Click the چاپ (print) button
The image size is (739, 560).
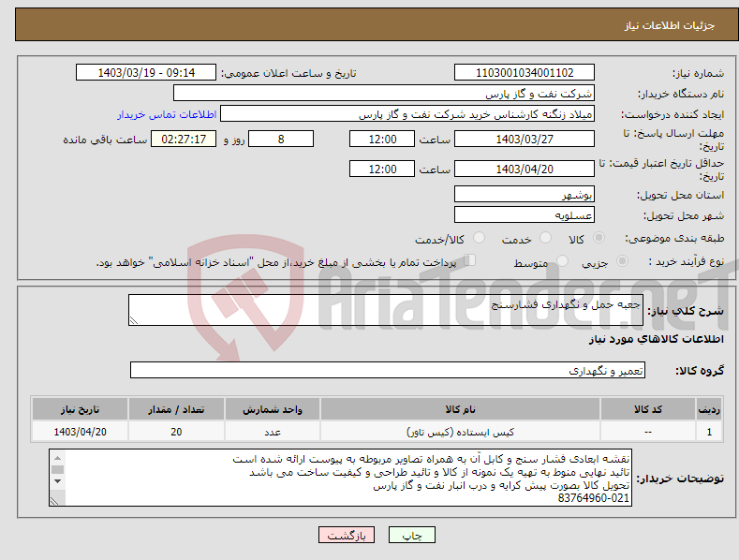coord(411,535)
